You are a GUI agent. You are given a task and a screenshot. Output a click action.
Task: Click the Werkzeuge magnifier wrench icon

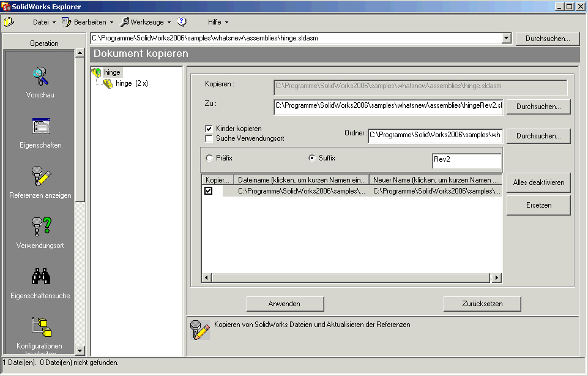tap(124, 22)
